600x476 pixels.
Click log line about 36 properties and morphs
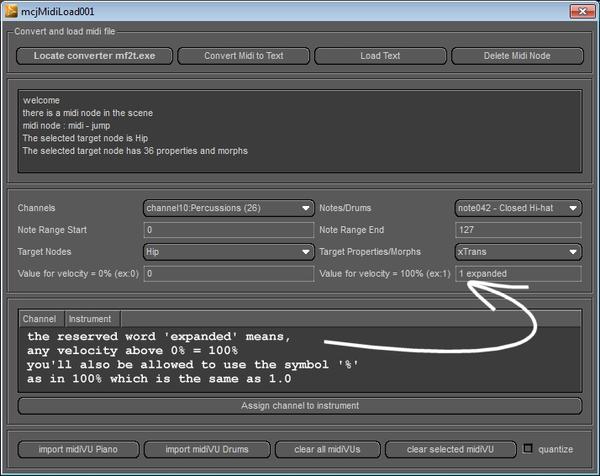coord(135,151)
